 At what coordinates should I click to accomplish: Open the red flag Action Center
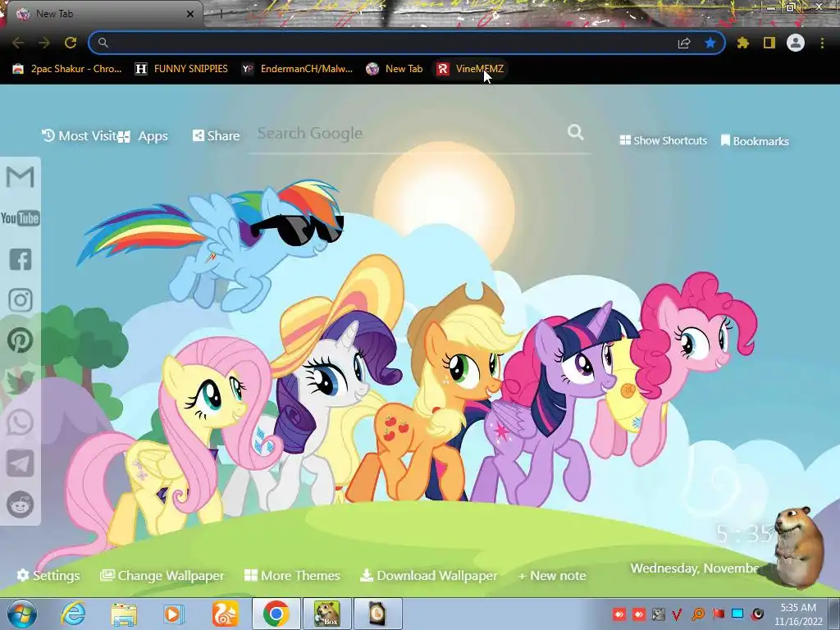pyautogui.click(x=718, y=614)
